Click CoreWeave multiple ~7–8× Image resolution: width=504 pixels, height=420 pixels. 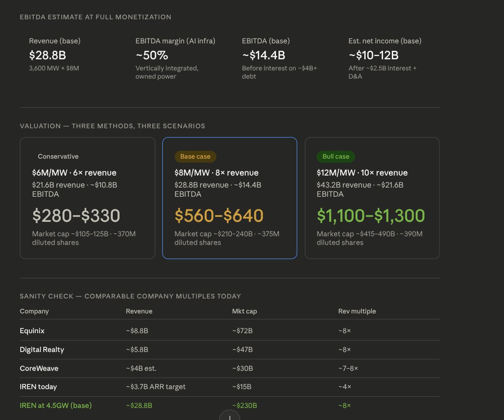coord(348,368)
